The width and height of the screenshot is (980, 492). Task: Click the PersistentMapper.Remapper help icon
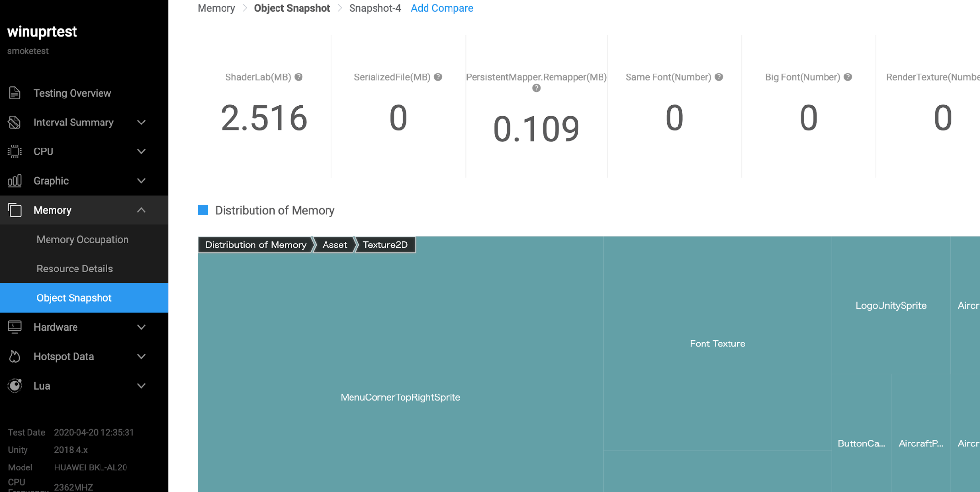[536, 88]
